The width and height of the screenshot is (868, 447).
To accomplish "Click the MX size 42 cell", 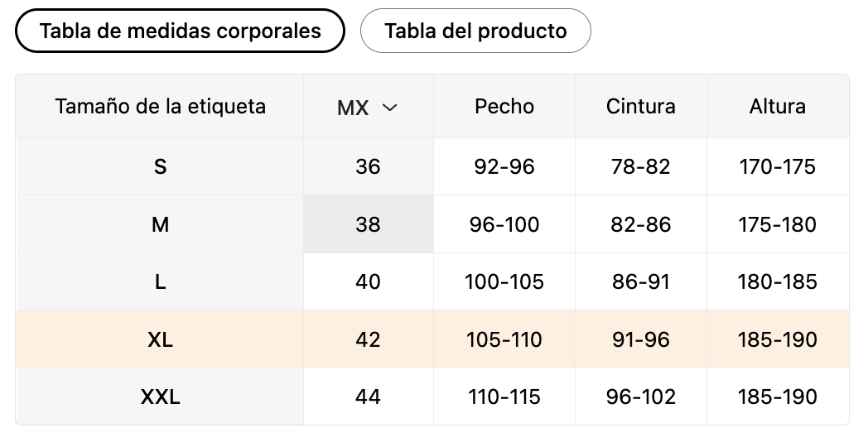I will (x=368, y=339).
